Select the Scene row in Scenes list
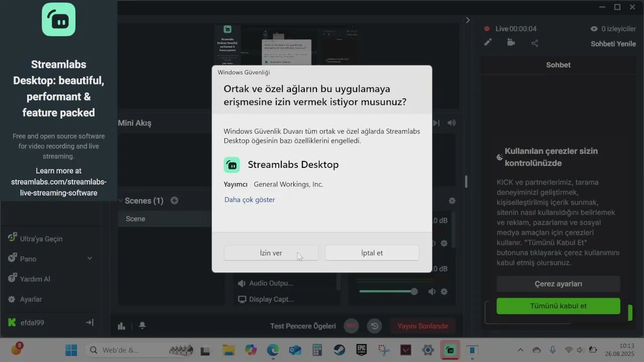644x362 pixels. coord(165,219)
